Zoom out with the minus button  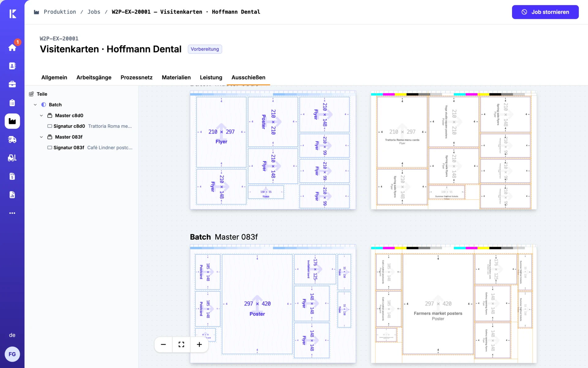(163, 344)
